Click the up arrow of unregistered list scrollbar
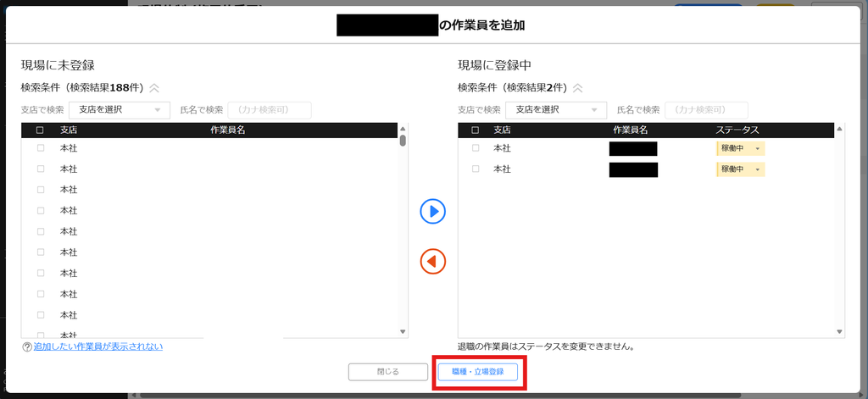 [403, 128]
